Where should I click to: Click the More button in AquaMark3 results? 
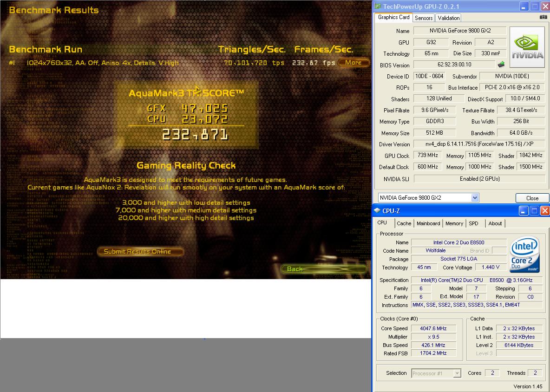click(353, 62)
